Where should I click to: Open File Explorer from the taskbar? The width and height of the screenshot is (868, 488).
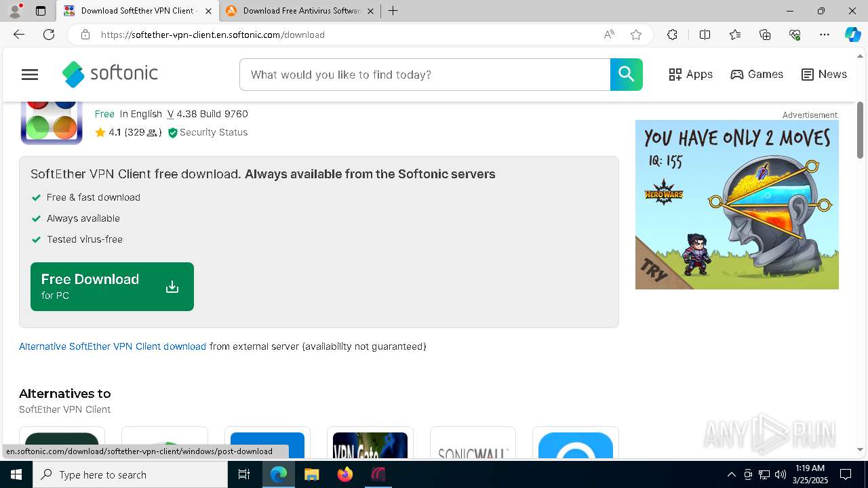point(311,474)
